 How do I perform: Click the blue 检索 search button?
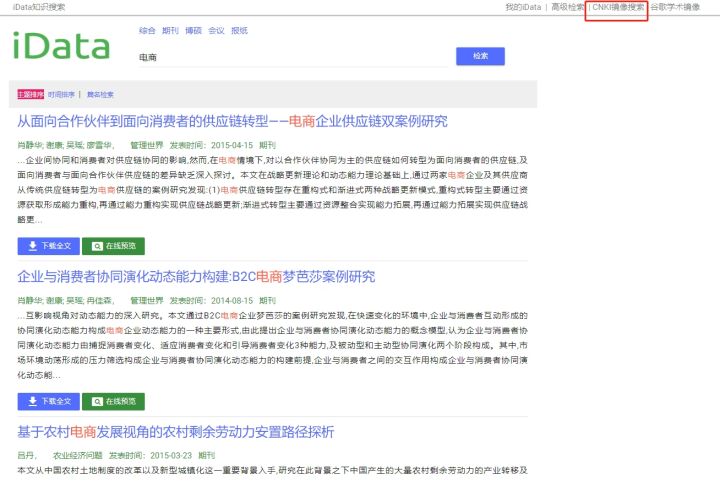(480, 56)
